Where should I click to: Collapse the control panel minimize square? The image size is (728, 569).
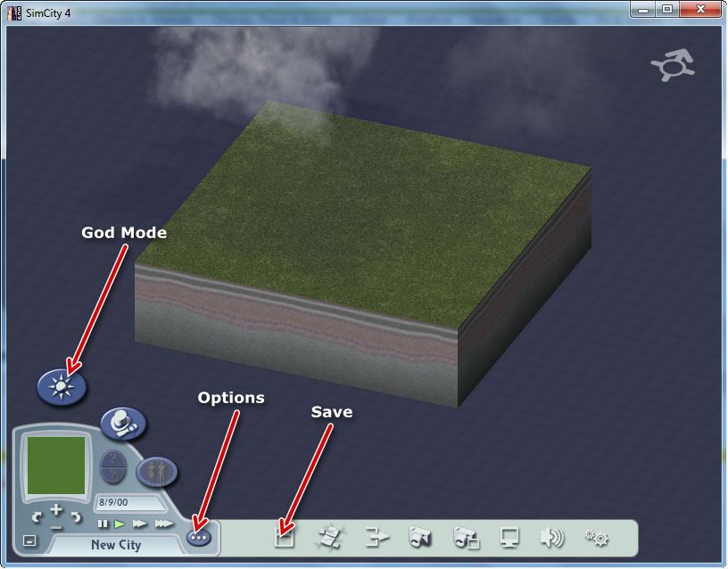[29, 540]
